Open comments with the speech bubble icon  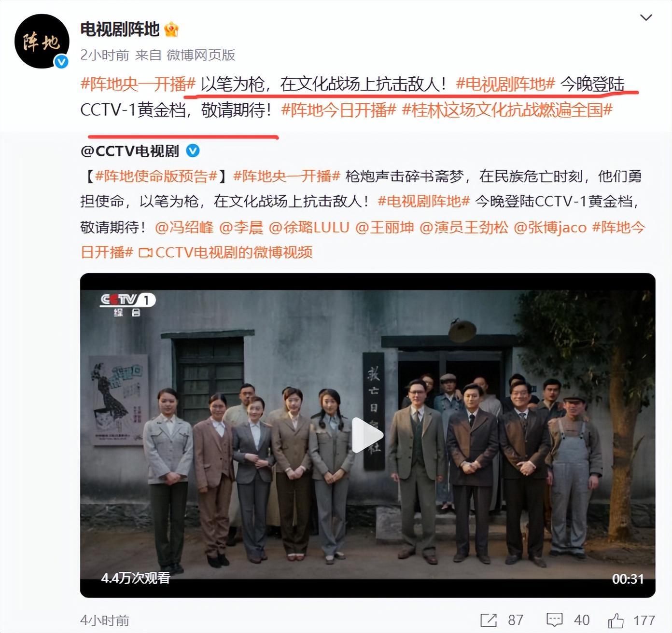point(554,620)
